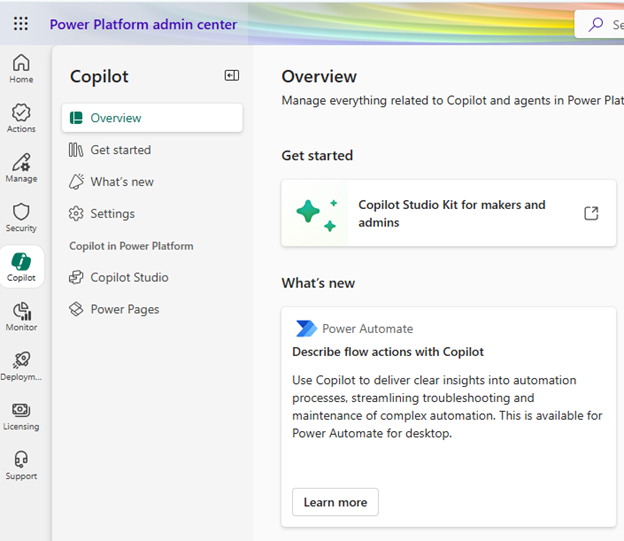Open Security in the left rail
The height and width of the screenshot is (541, 624).
coord(21,218)
